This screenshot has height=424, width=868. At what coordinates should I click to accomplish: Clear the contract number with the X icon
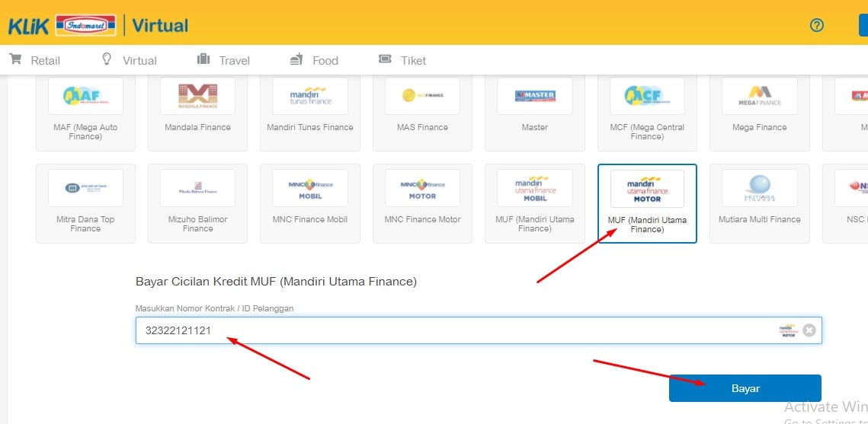point(809,330)
